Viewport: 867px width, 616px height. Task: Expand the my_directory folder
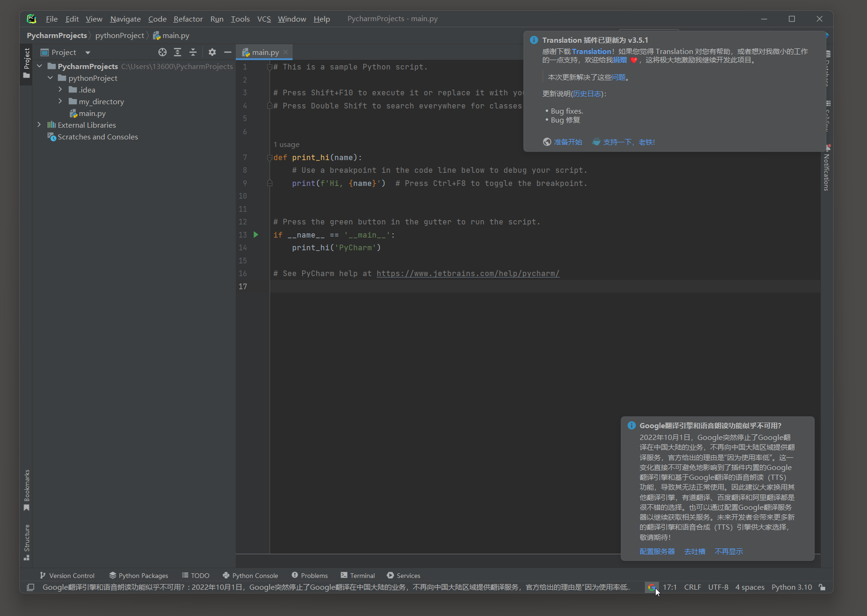tap(60, 101)
